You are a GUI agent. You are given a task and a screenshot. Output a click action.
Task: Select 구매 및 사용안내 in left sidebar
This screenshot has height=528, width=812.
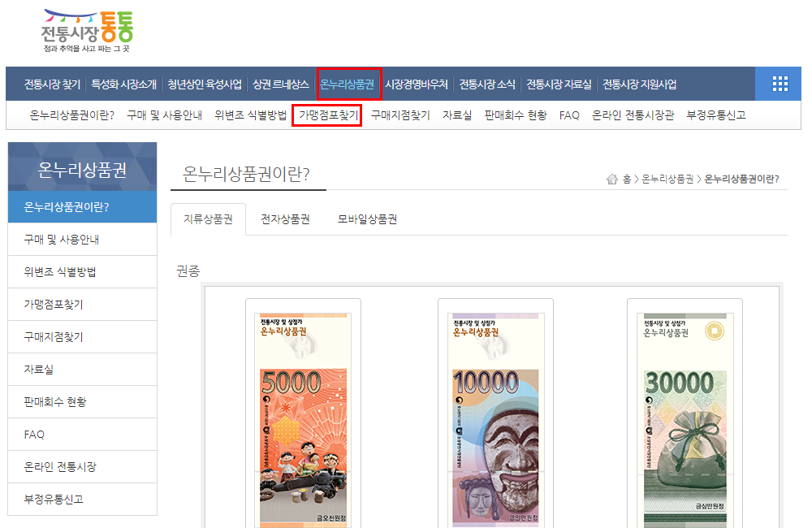point(82,240)
